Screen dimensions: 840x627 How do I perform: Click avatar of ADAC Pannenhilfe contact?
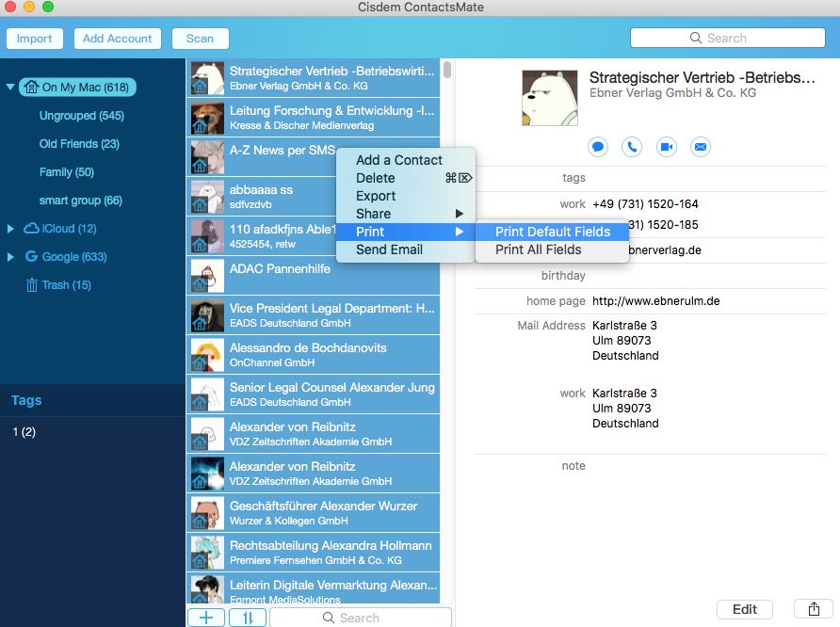(207, 276)
